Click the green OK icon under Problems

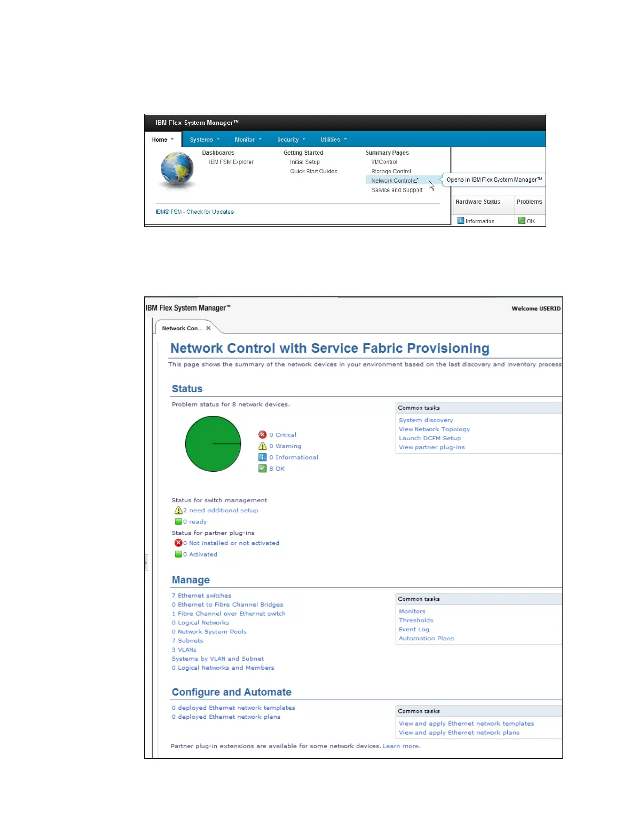coord(521,221)
